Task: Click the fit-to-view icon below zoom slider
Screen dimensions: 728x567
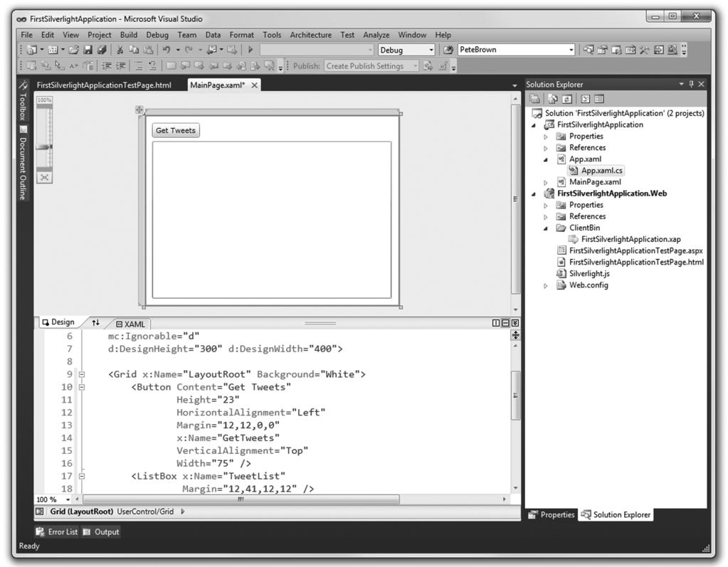Action: pyautogui.click(x=45, y=177)
